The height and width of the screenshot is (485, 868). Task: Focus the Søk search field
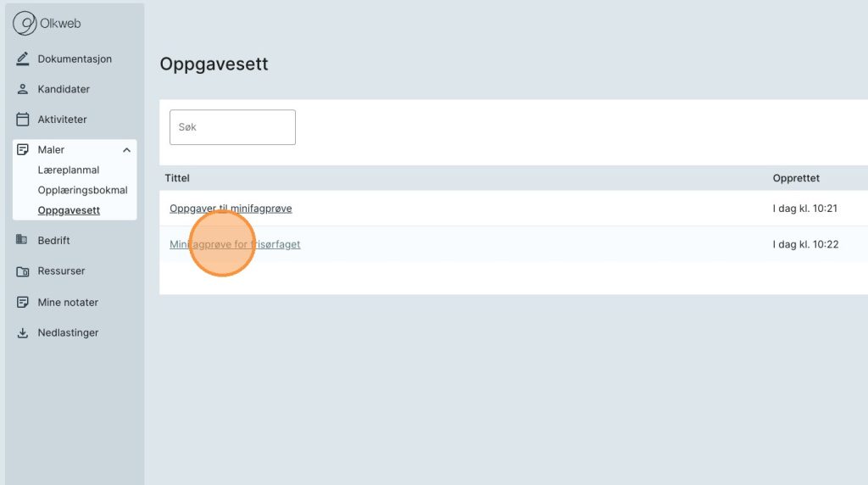click(232, 127)
